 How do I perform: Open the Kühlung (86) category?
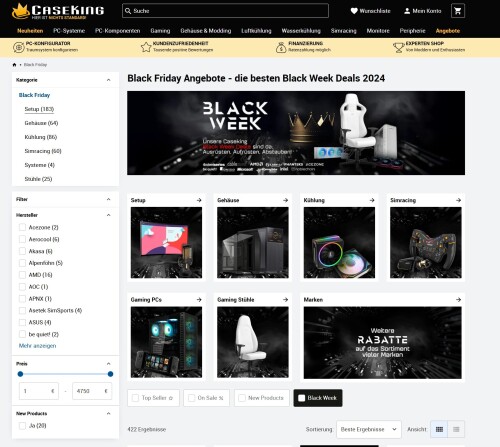point(41,137)
